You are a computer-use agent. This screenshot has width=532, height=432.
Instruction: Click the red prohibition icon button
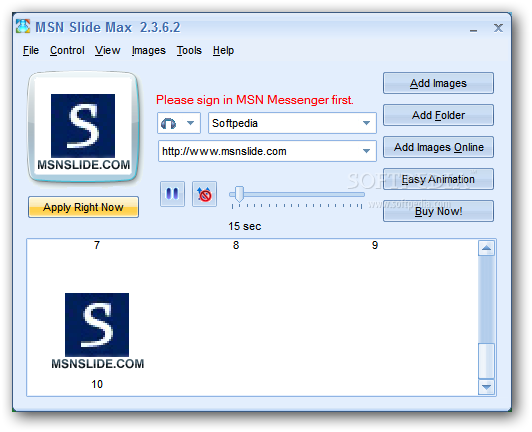(x=204, y=194)
